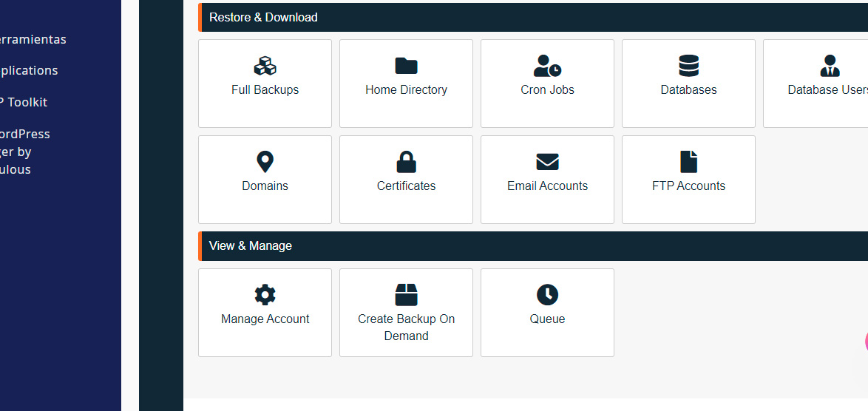Click the Databases cylinder icon

click(x=688, y=66)
